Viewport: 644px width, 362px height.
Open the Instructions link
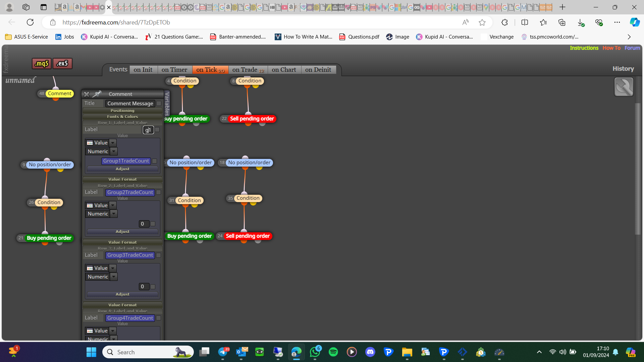pos(584,48)
